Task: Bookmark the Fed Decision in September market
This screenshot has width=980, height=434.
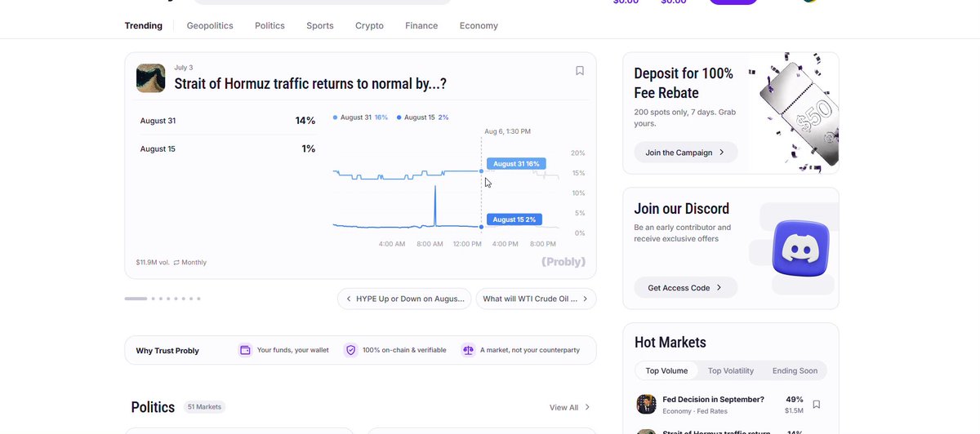Action: click(816, 405)
